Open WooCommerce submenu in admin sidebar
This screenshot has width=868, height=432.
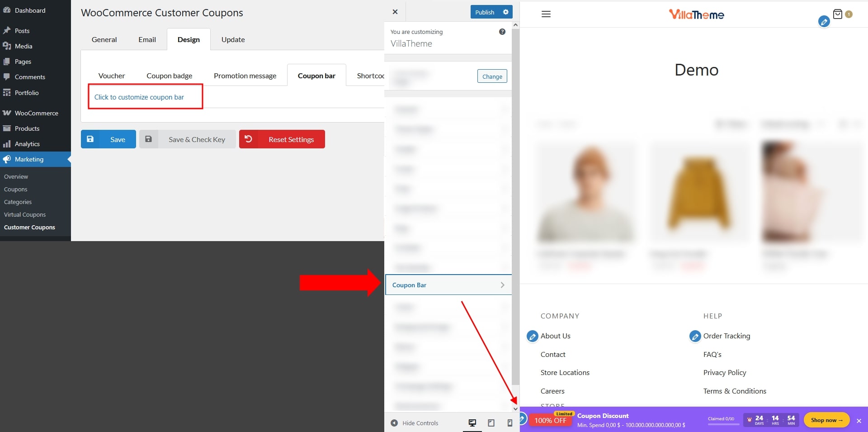coord(36,113)
